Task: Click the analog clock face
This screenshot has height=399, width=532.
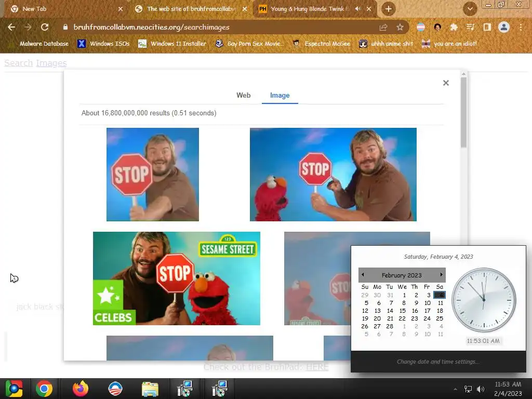Action: point(484,300)
